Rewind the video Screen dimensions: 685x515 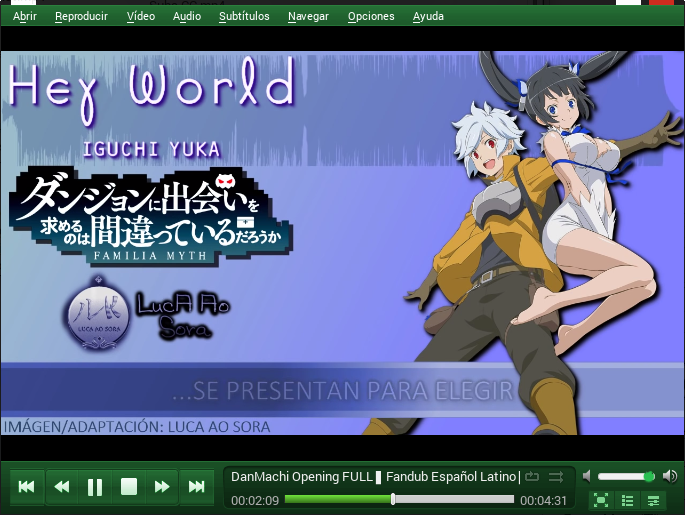(x=62, y=486)
